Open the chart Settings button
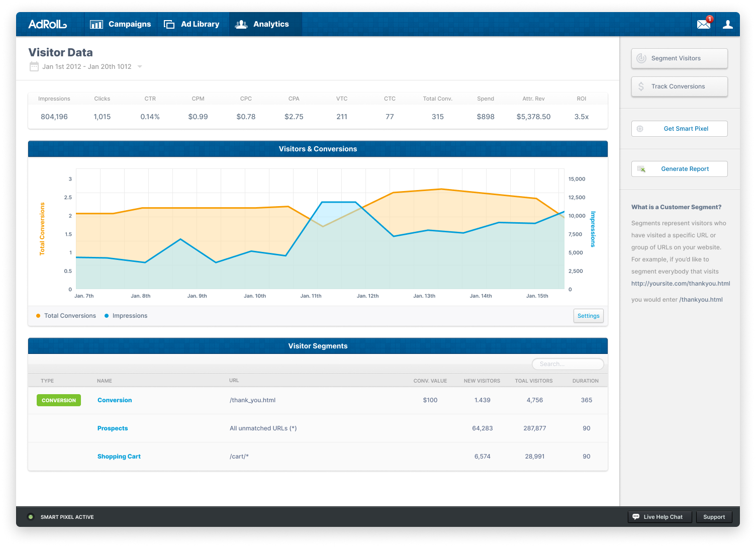Viewport: 756px width, 547px height. coord(588,316)
